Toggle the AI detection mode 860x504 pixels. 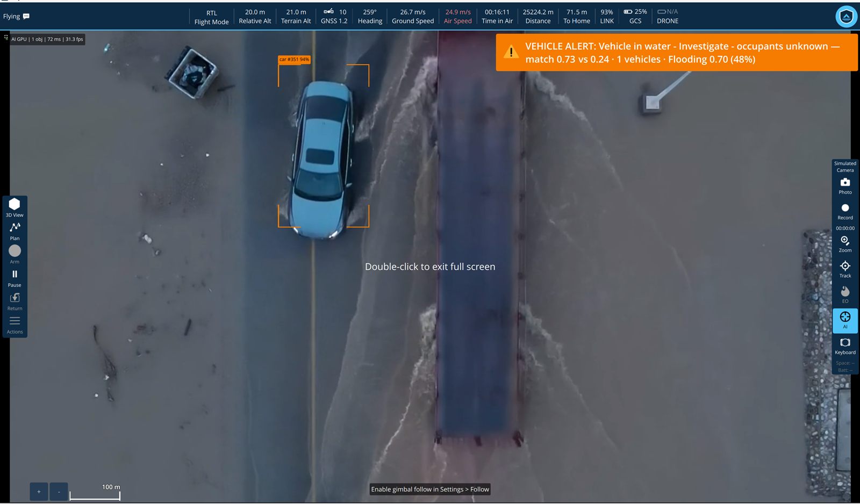pos(845,320)
